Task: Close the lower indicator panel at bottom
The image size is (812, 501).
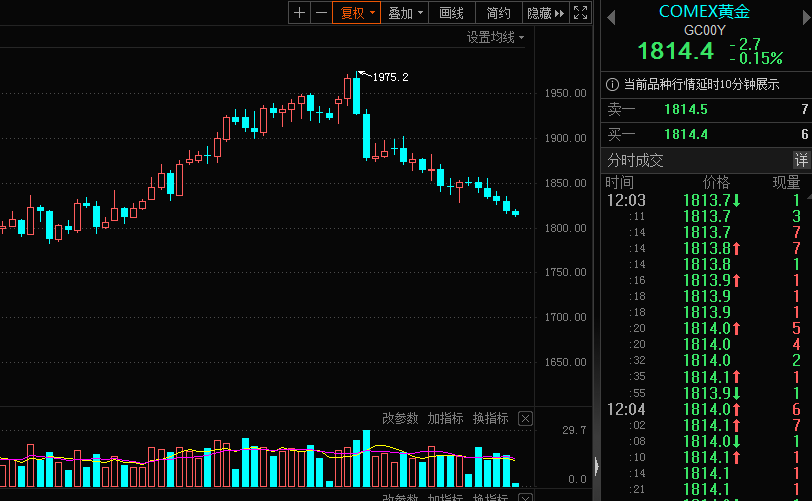Action: tap(526, 497)
